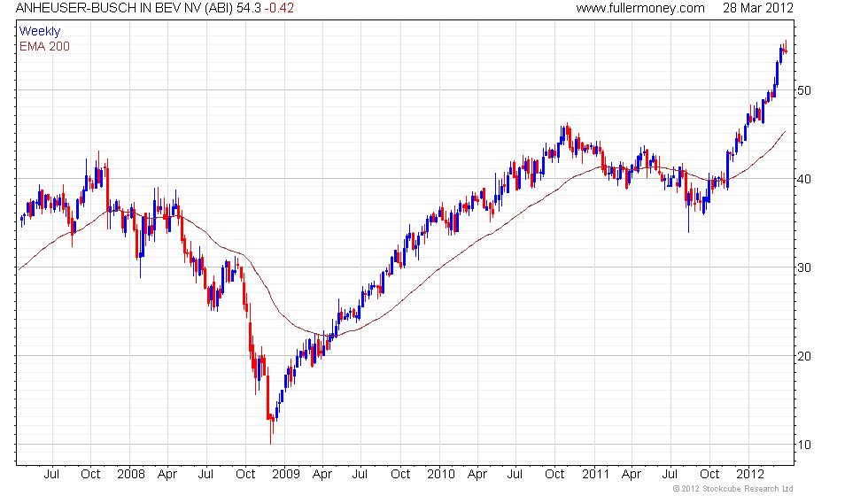Select the EMA 200 legend label
Screen dimensions: 868x496
point(44,46)
